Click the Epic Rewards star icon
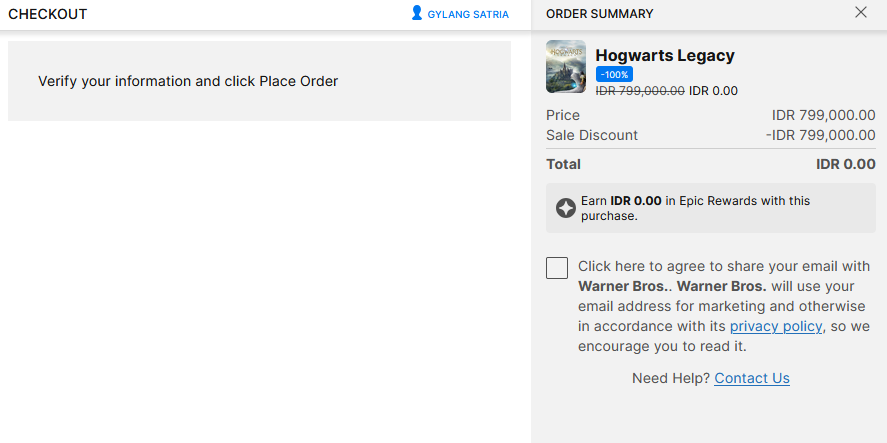 pos(566,208)
